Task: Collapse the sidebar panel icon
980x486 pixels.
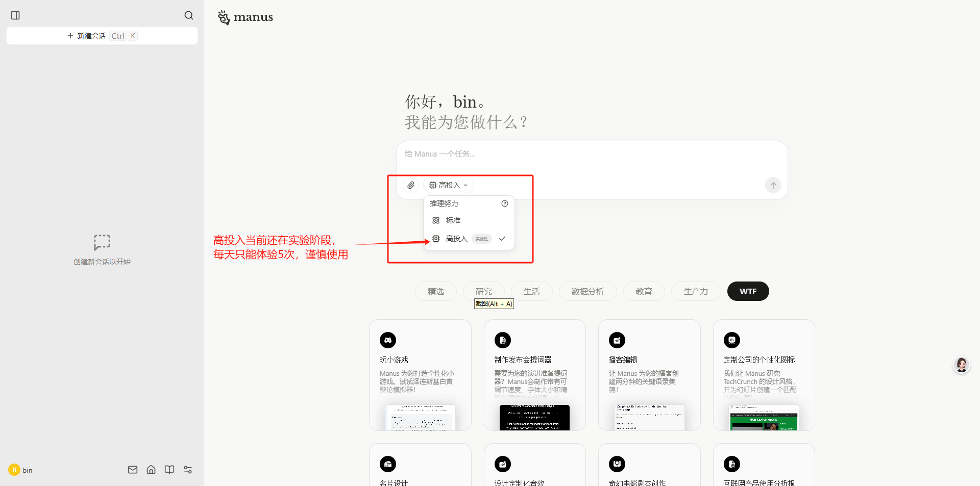Action: 15,15
